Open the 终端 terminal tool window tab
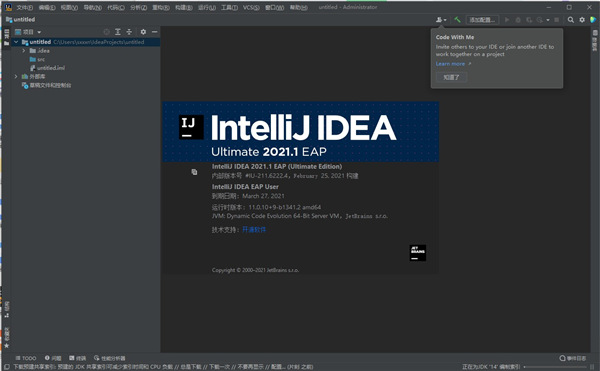 (78, 358)
